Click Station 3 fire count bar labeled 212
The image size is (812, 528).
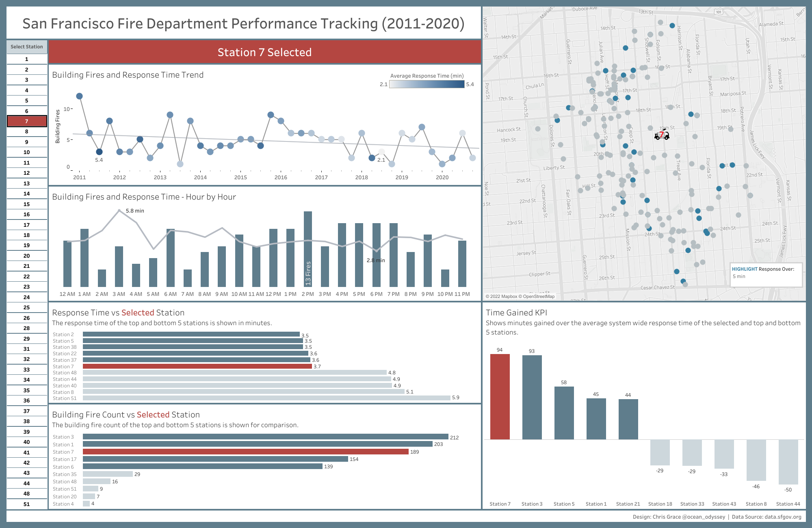click(x=265, y=437)
